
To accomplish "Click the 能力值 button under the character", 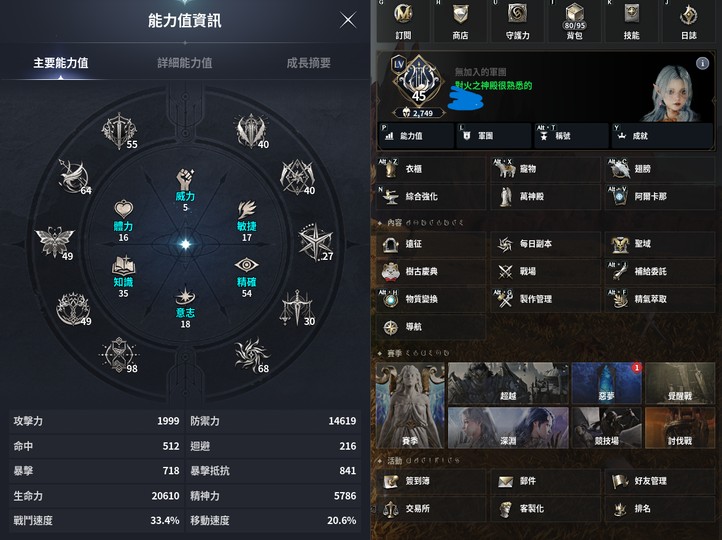I will click(416, 136).
